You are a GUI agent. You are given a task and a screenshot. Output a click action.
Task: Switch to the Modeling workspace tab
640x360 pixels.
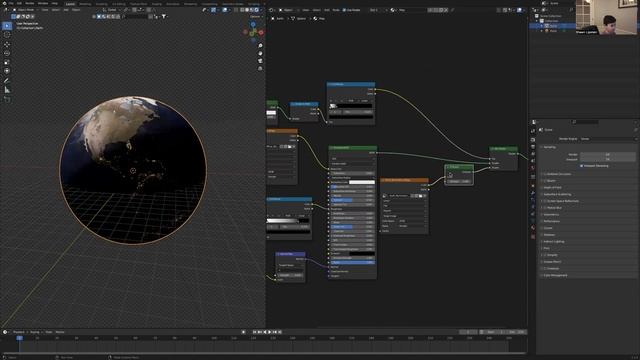[x=85, y=4]
